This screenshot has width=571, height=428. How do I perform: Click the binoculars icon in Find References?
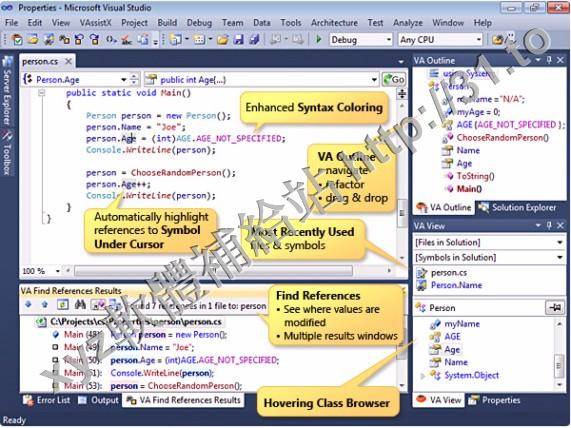[80, 305]
